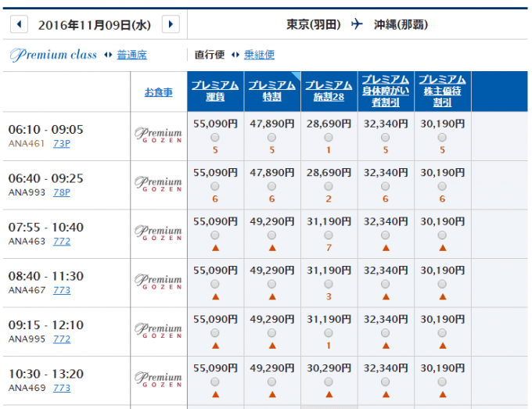Select the 32,340円 fare for ANA469

(x=386, y=382)
